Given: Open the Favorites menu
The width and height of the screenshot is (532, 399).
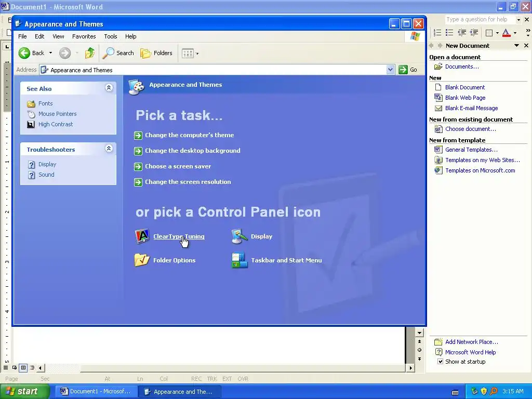Looking at the screenshot, I should [x=84, y=36].
